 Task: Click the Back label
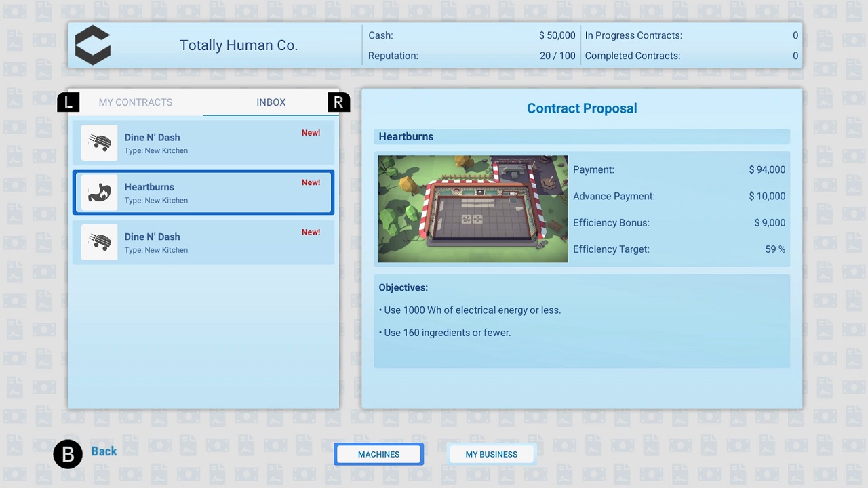coord(104,451)
